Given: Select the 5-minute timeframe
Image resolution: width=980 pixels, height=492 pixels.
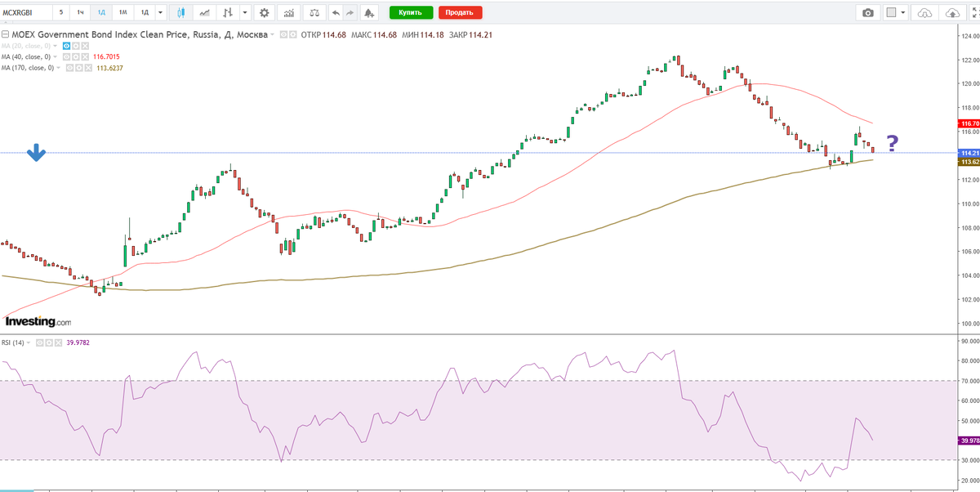Looking at the screenshot, I should [61, 12].
